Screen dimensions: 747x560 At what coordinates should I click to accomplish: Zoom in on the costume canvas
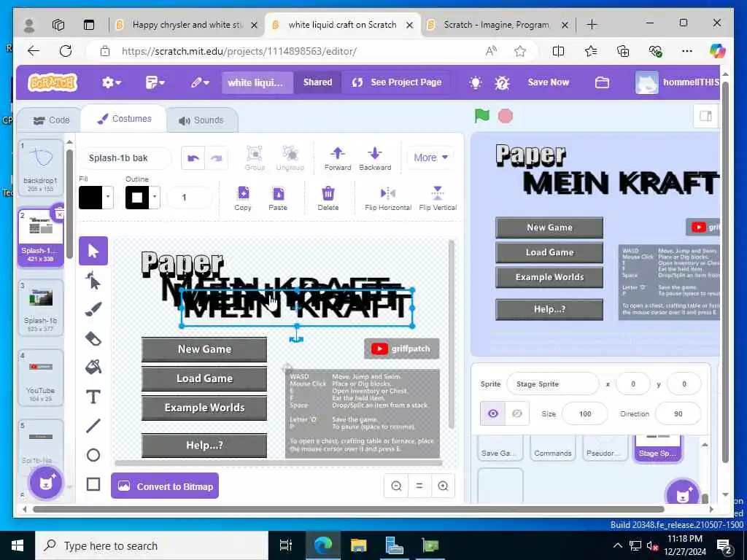[443, 486]
